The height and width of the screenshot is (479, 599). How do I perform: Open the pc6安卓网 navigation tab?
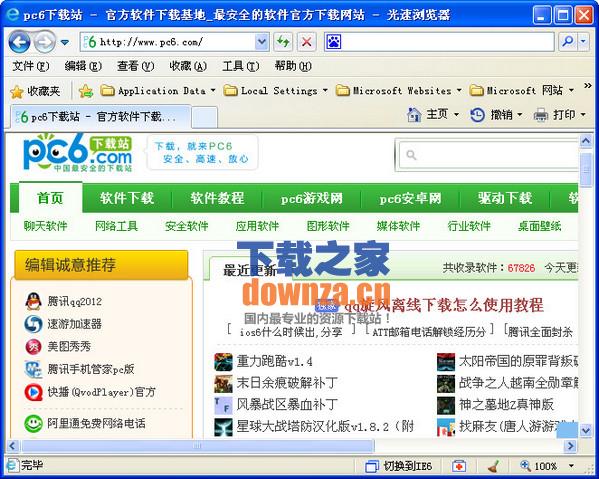(410, 198)
